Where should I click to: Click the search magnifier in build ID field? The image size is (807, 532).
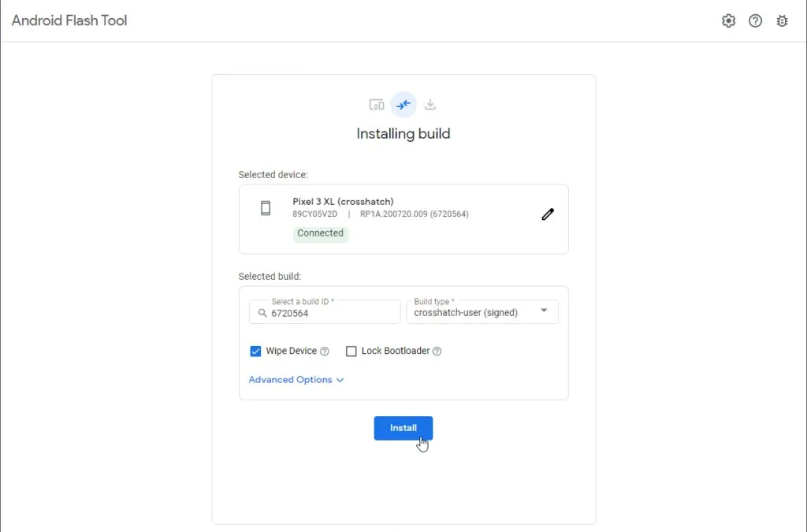(262, 313)
